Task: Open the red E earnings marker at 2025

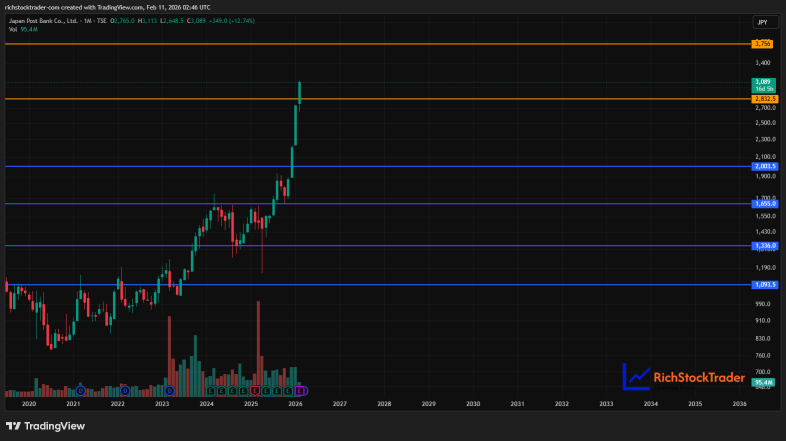Action: pos(255,390)
